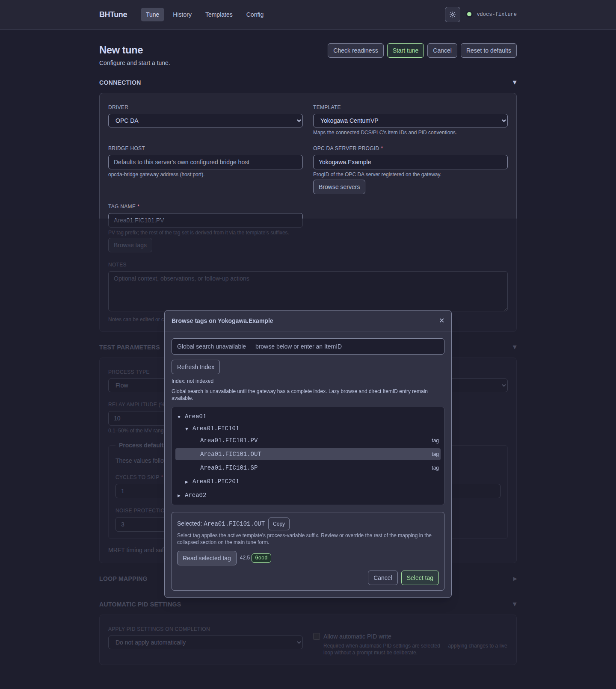The height and width of the screenshot is (689, 616).
Task: Confirm with the Select tag button
Action: pos(420,578)
